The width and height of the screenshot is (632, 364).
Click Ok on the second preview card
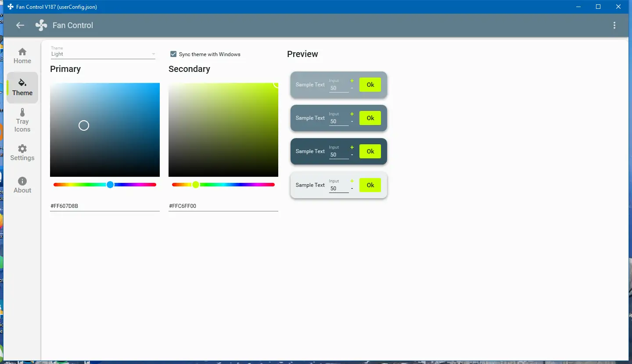pyautogui.click(x=370, y=118)
